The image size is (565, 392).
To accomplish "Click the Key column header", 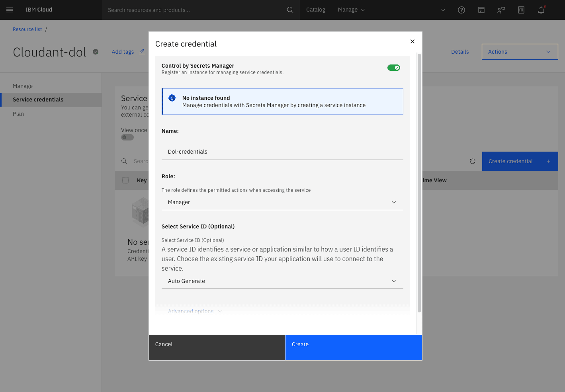I will (142, 180).
